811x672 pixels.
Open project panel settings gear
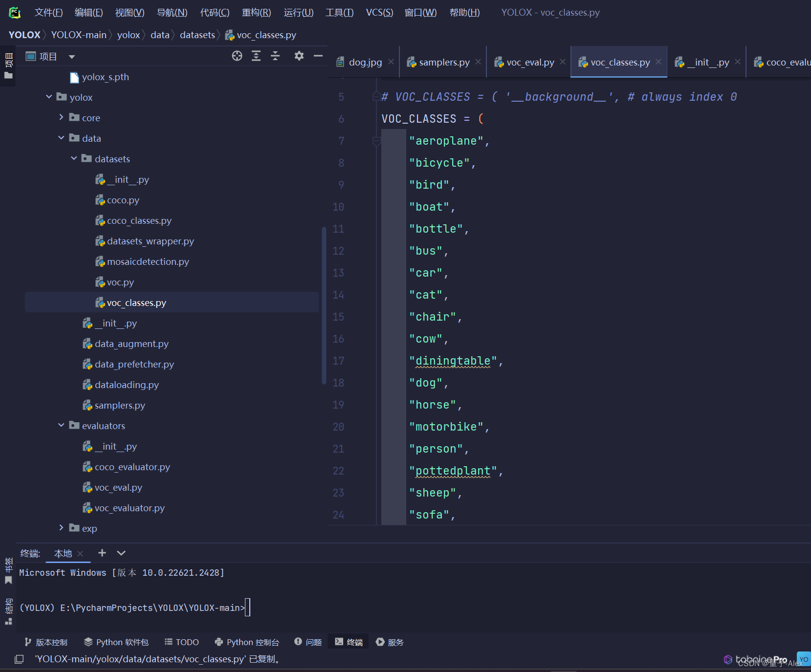[x=299, y=56]
